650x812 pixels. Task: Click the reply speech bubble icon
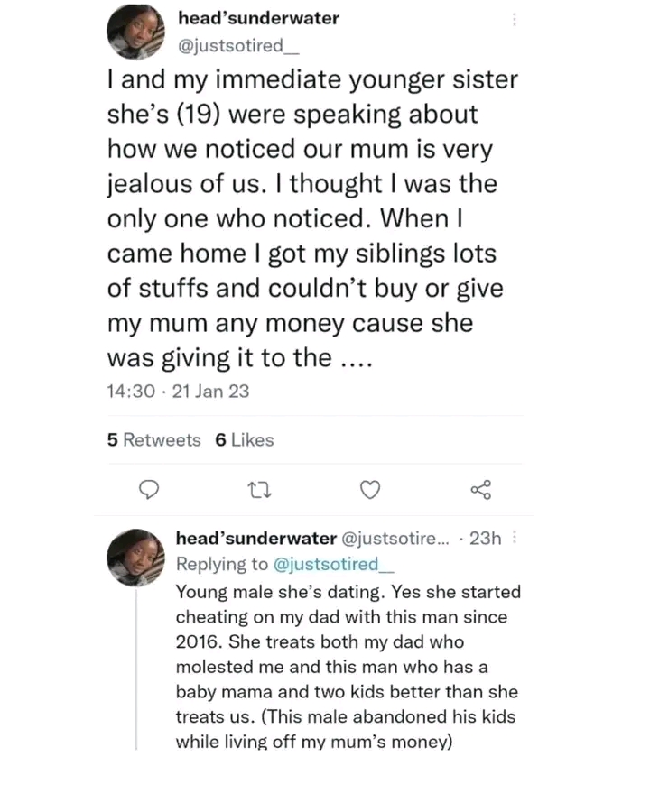(151, 490)
